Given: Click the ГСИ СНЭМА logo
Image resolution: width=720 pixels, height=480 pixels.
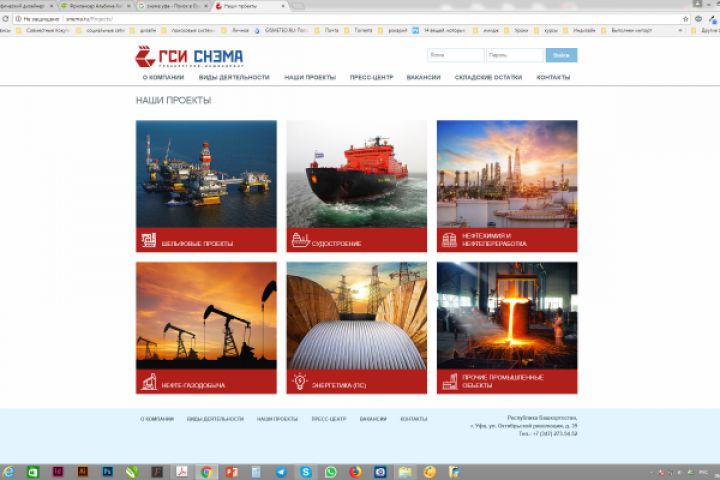Looking at the screenshot, I should point(189,57).
